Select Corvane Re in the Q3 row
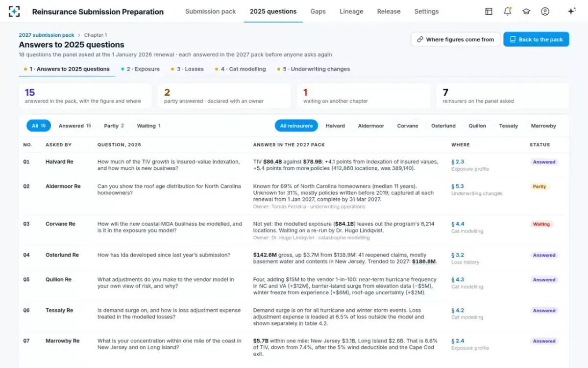The height and width of the screenshot is (368, 588). tap(60, 224)
